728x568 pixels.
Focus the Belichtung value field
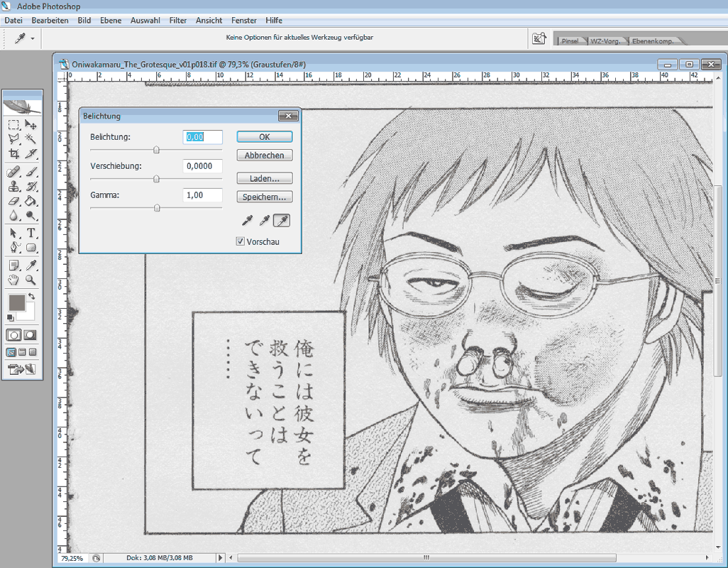tap(202, 137)
